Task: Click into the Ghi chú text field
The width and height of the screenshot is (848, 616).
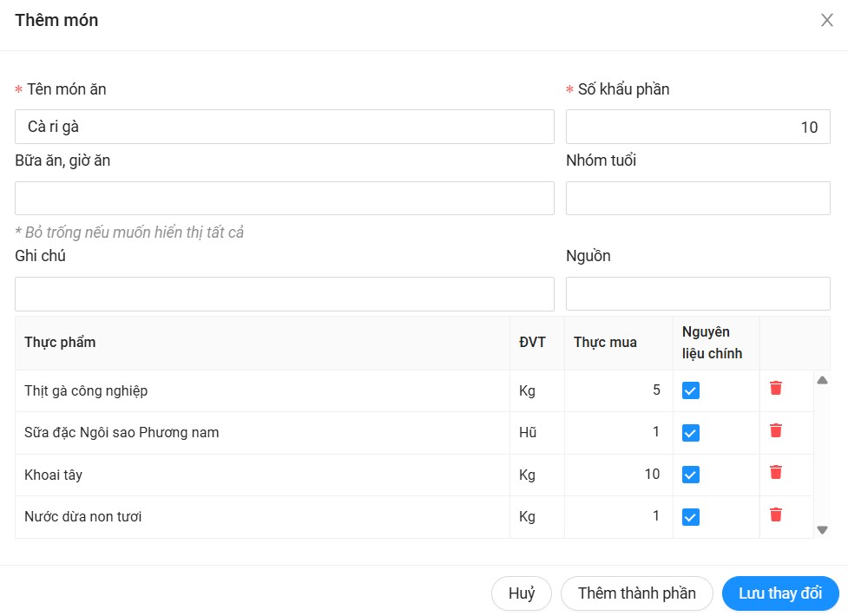Action: [x=284, y=293]
